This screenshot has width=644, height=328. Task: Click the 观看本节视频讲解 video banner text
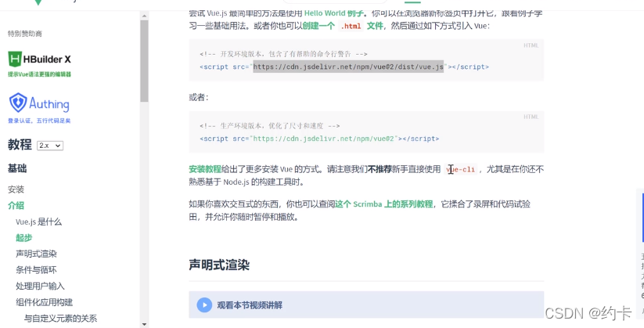click(x=250, y=305)
